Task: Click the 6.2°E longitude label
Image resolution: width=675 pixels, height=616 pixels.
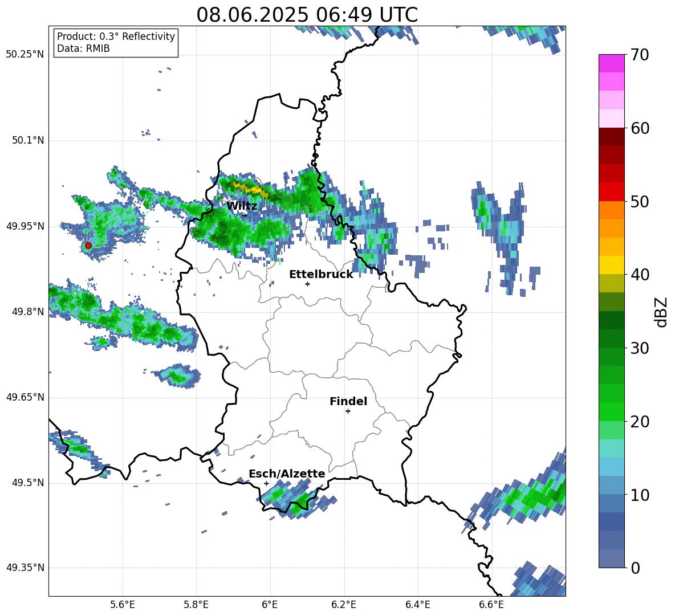Action: coord(344,605)
